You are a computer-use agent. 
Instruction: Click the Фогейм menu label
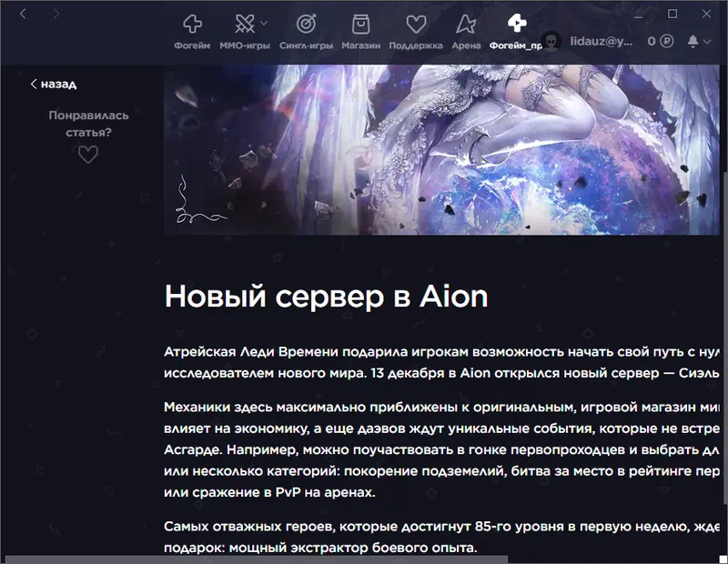coord(192,45)
